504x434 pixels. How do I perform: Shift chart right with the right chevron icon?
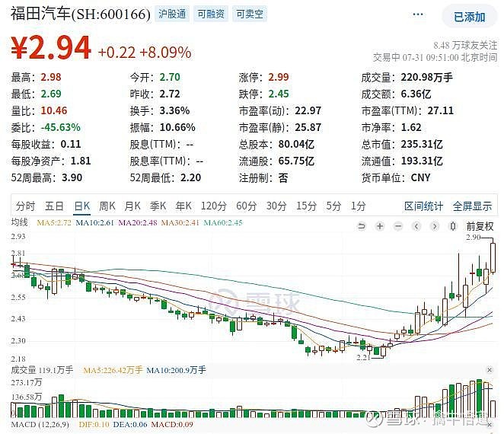click(435, 226)
